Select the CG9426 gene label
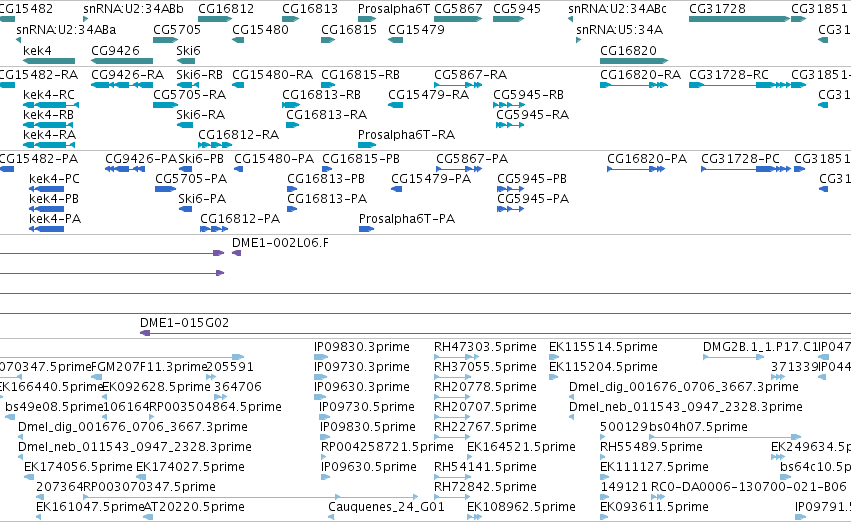This screenshot has width=851, height=522. pyautogui.click(x=115, y=51)
